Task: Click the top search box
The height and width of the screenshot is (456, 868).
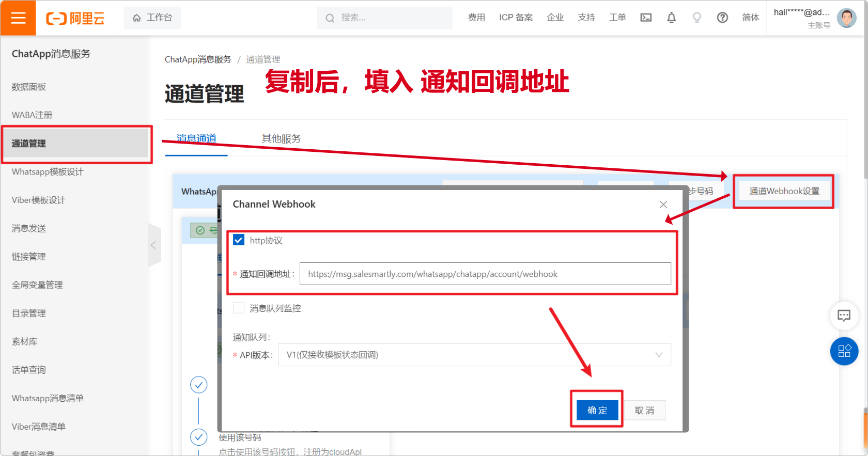Action: tap(384, 18)
